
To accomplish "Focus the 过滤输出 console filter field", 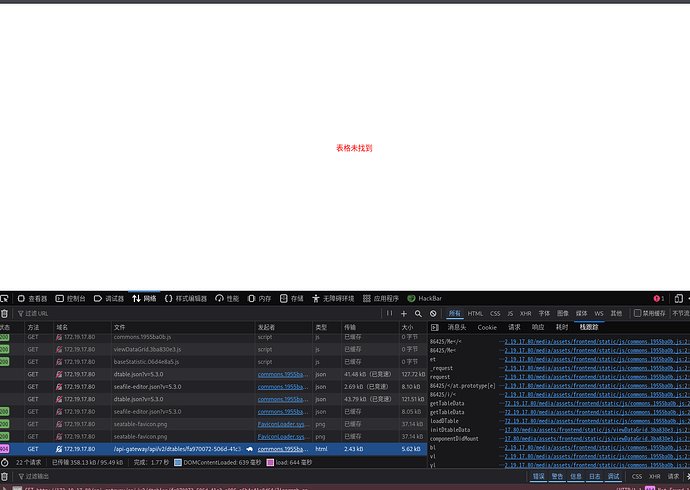I will pos(271,476).
